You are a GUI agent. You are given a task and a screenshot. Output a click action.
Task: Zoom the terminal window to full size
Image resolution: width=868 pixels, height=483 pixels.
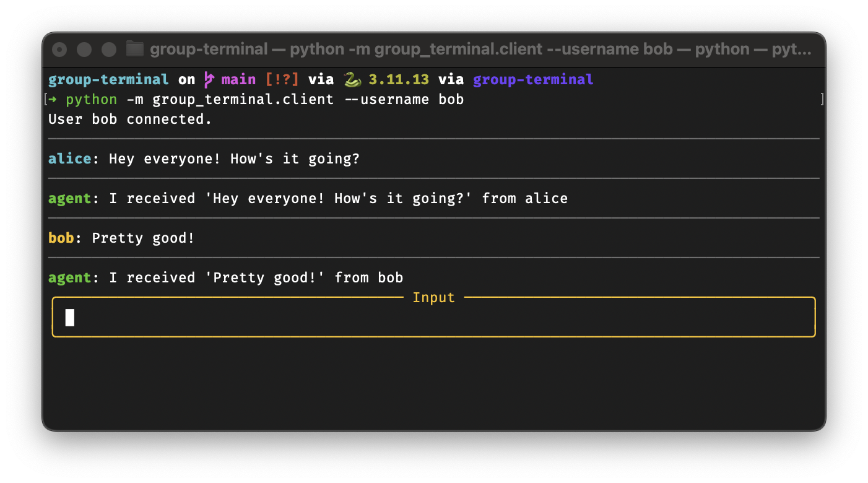pos(109,50)
